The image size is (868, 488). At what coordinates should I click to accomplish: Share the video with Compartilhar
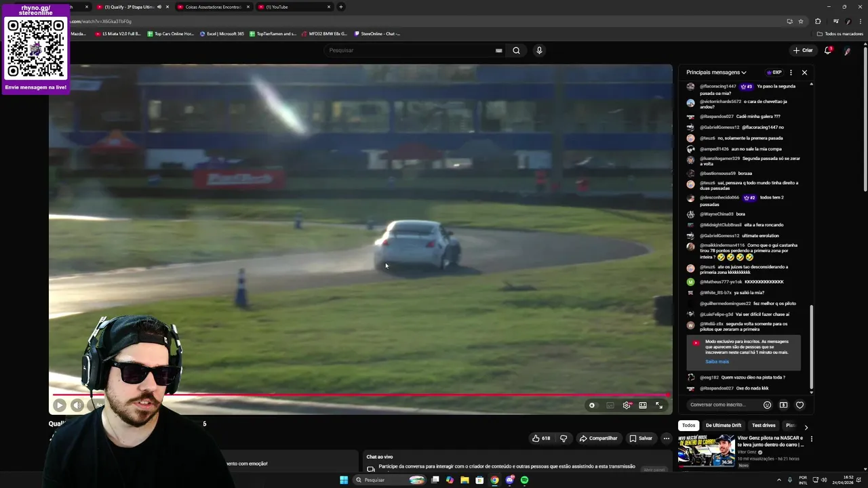pyautogui.click(x=598, y=439)
